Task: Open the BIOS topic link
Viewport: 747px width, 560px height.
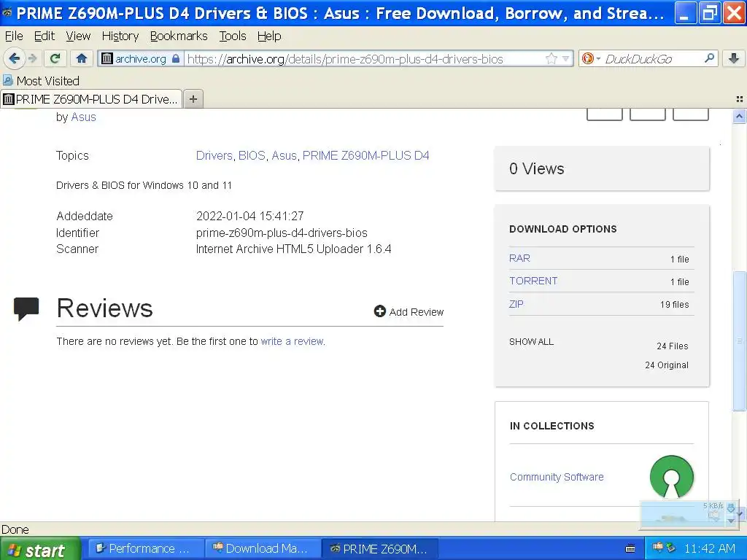Action: coord(252,156)
